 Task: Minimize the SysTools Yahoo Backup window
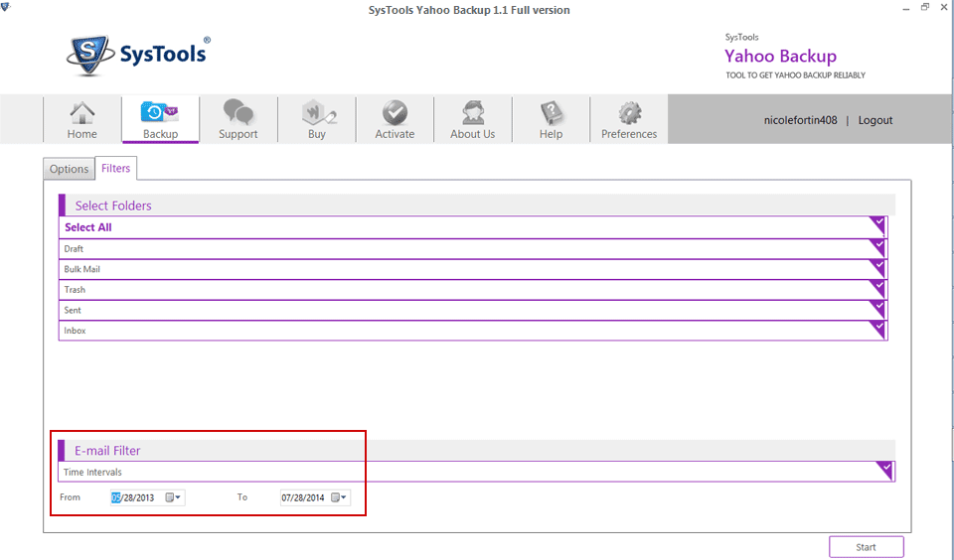pyautogui.click(x=906, y=9)
